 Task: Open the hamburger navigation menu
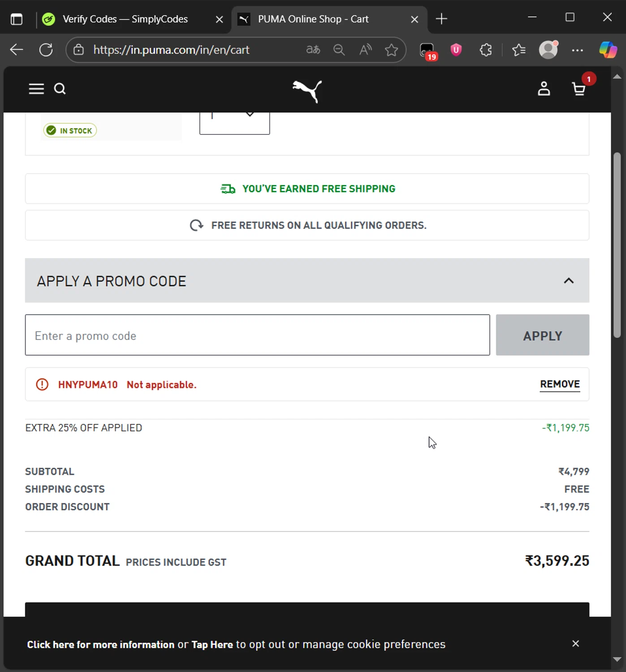pos(36,89)
